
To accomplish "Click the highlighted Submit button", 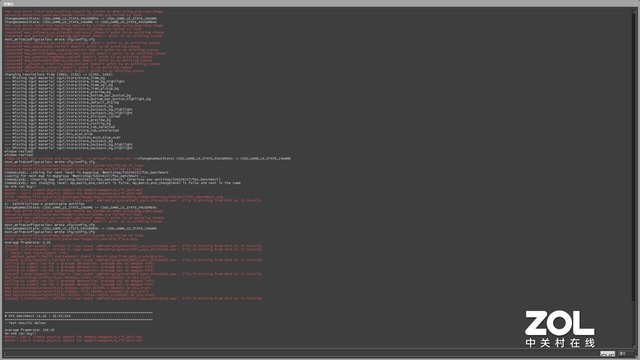I will coord(607,353).
